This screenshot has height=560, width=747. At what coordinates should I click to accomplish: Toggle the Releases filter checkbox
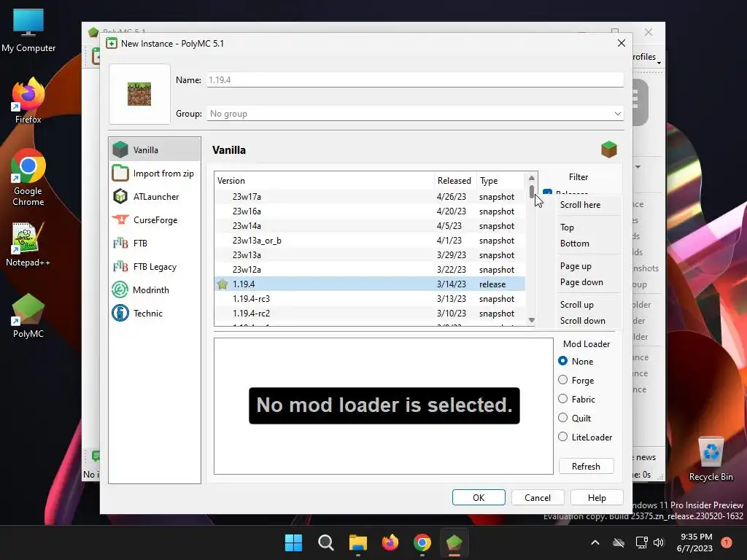[547, 192]
